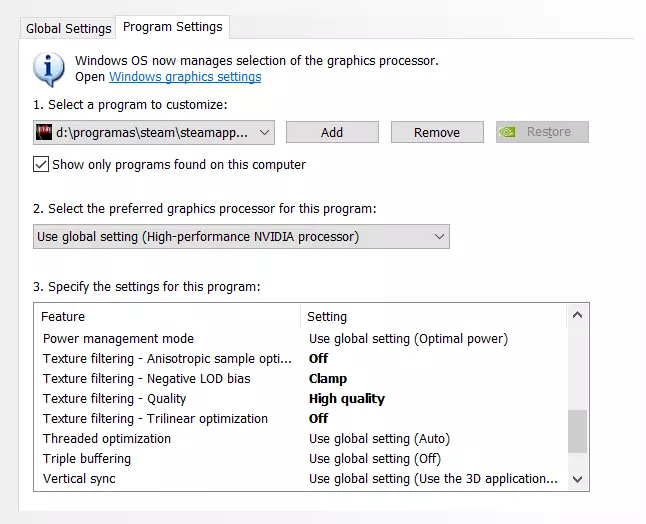Change the Texture filtering Quality setting value
This screenshot has height=524, width=646.
(x=346, y=399)
